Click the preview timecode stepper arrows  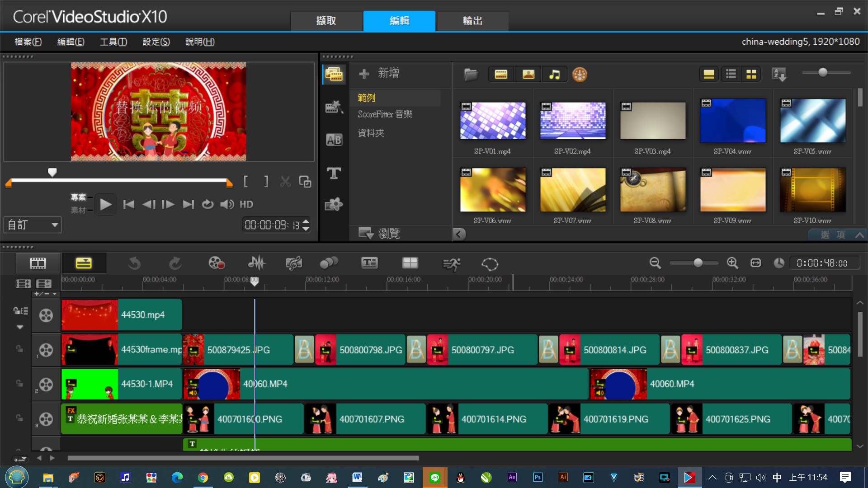click(306, 225)
